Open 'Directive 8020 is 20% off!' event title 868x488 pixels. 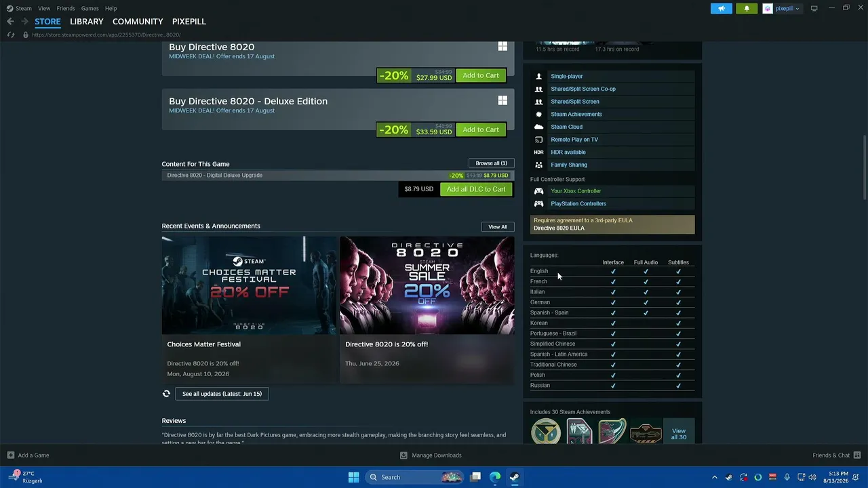387,344
